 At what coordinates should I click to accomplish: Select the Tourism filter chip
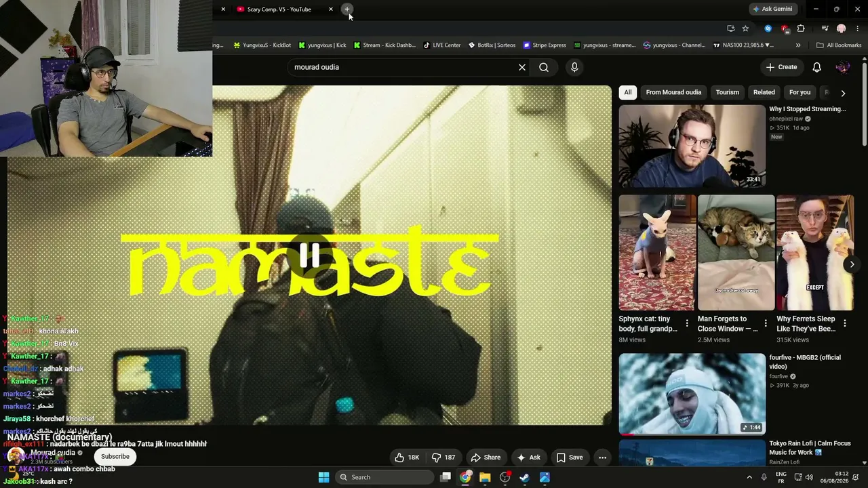click(x=728, y=92)
